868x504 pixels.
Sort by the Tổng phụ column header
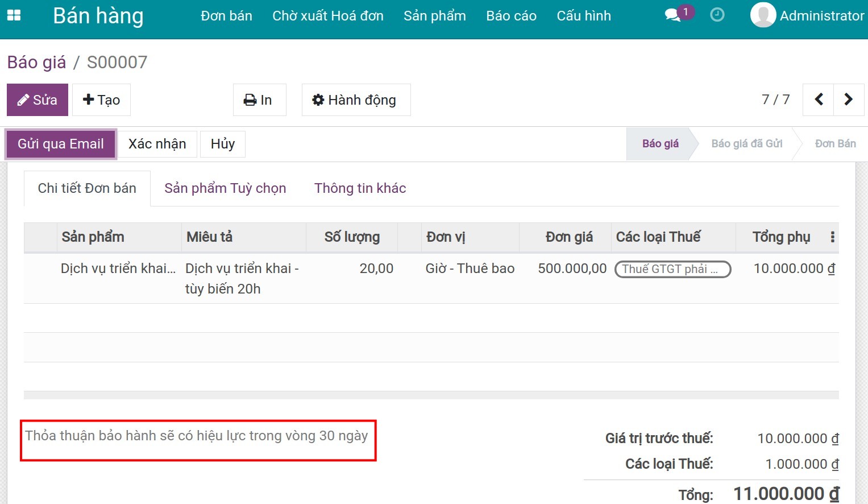(x=782, y=237)
